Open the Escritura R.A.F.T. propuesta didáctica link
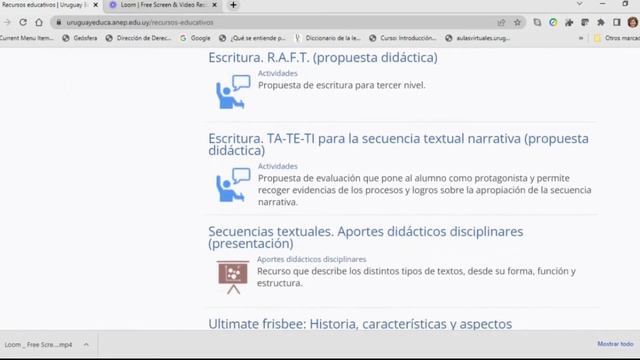 click(x=323, y=58)
